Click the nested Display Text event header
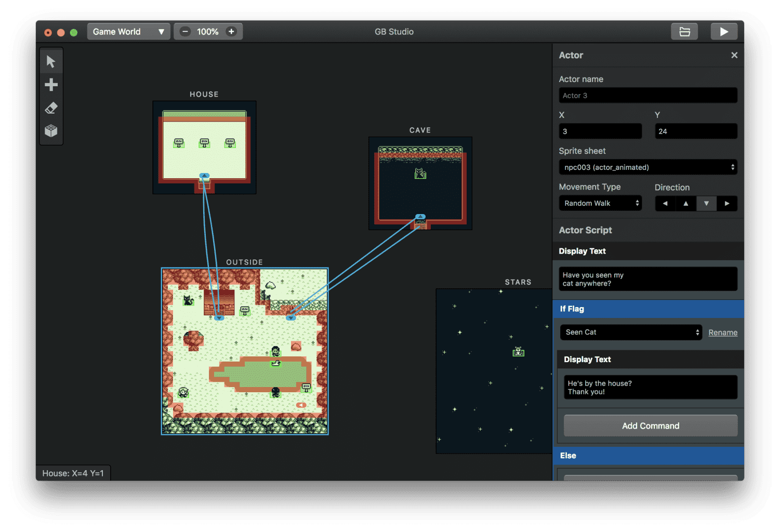The image size is (780, 532). click(x=651, y=360)
